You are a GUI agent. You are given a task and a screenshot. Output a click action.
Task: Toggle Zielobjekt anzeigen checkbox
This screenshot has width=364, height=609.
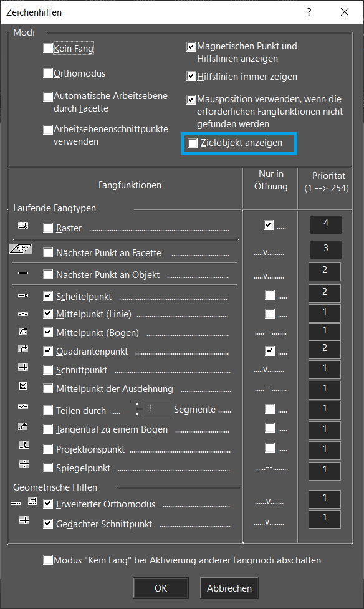[193, 143]
